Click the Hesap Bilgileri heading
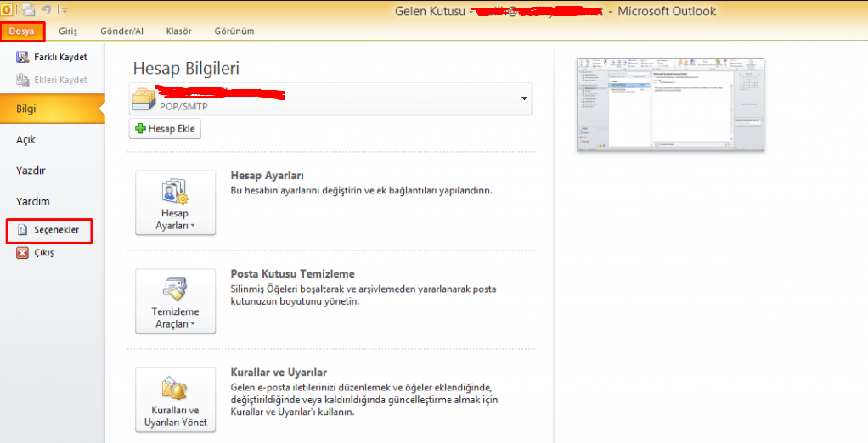The height and width of the screenshot is (443, 868). [x=186, y=68]
